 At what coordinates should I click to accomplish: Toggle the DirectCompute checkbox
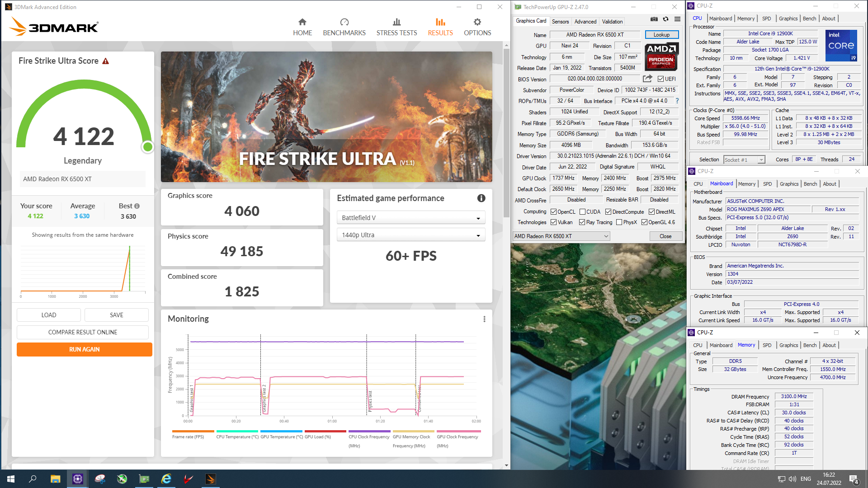click(608, 212)
